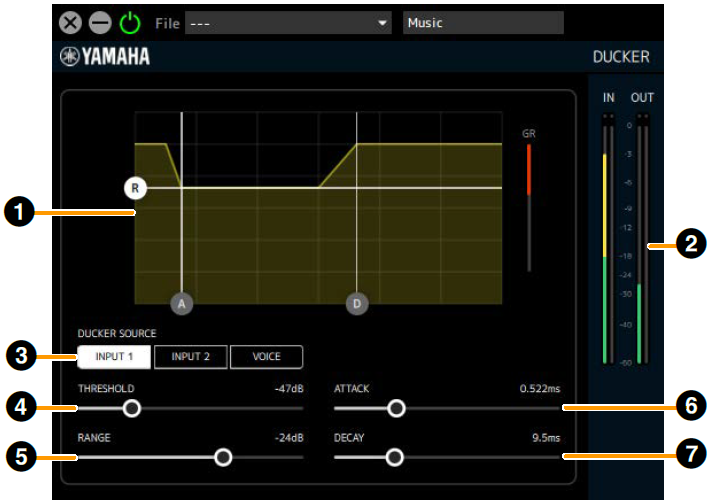
Task: Click the IN level meter
Action: click(606, 240)
